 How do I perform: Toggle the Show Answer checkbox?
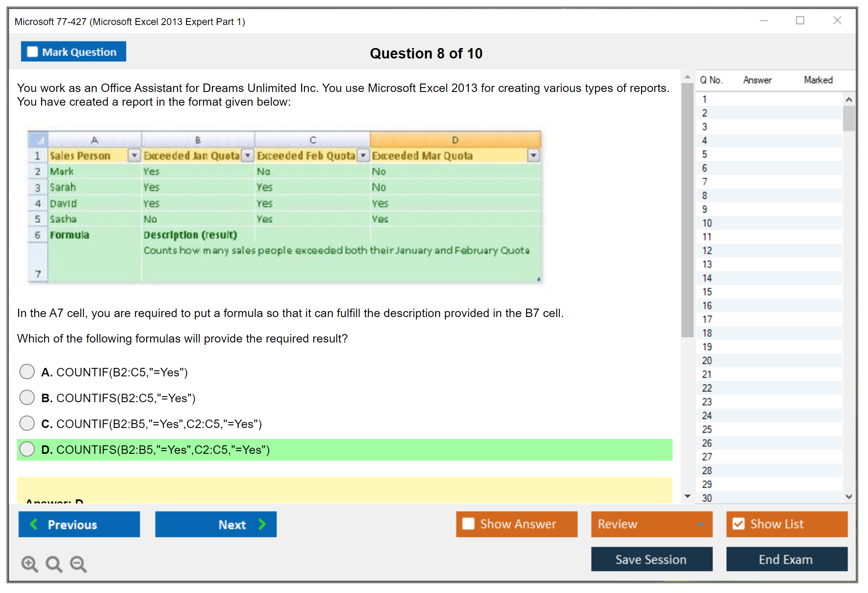pos(468,524)
